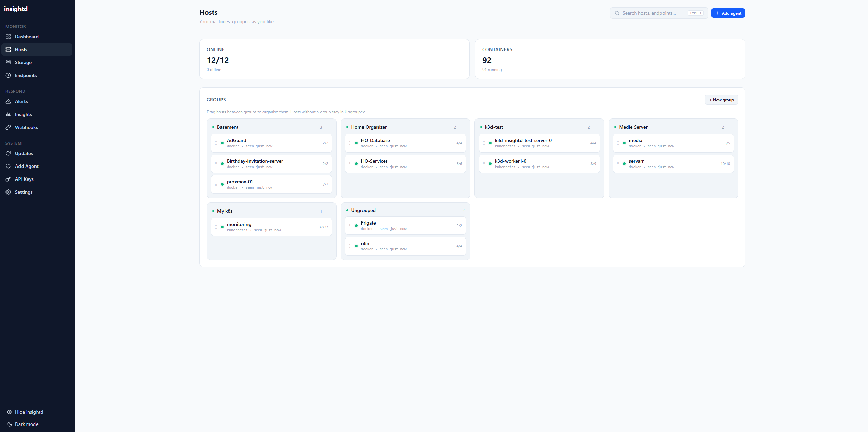
Task: Click drag handle on servarr host
Action: pos(618,164)
